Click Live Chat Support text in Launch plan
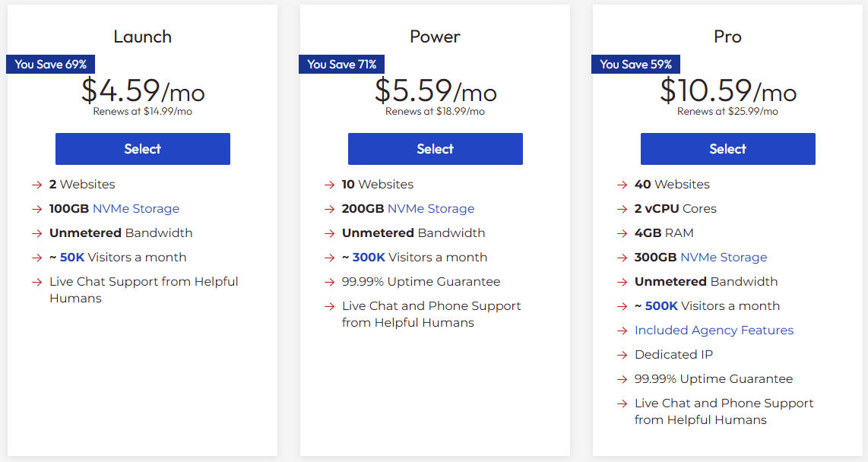 tap(144, 290)
